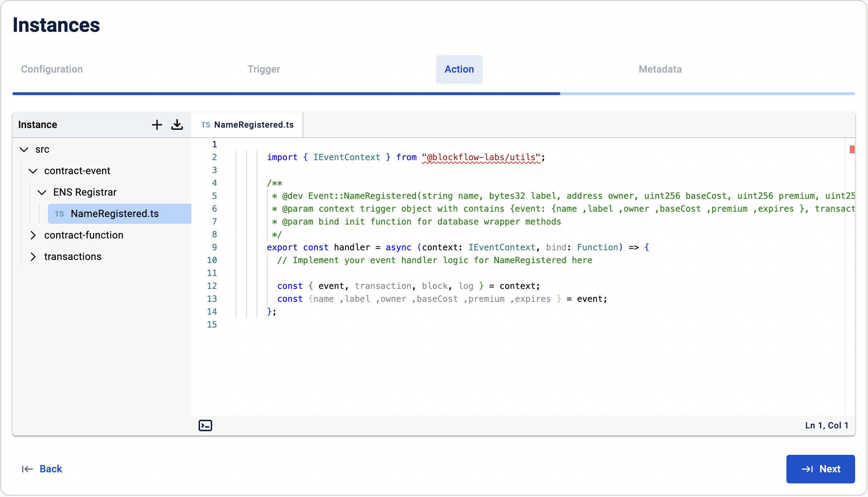Click the arrow icon in the Next button
The image size is (868, 497).
[808, 469]
